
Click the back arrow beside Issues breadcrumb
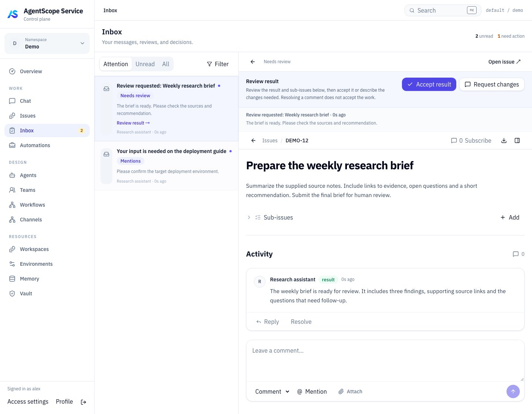tap(253, 140)
